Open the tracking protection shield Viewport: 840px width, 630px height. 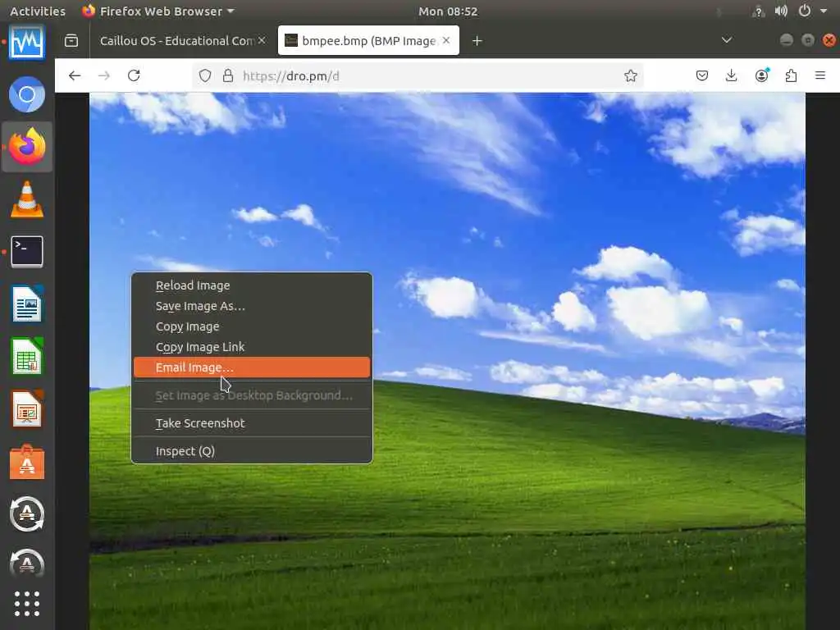[204, 75]
